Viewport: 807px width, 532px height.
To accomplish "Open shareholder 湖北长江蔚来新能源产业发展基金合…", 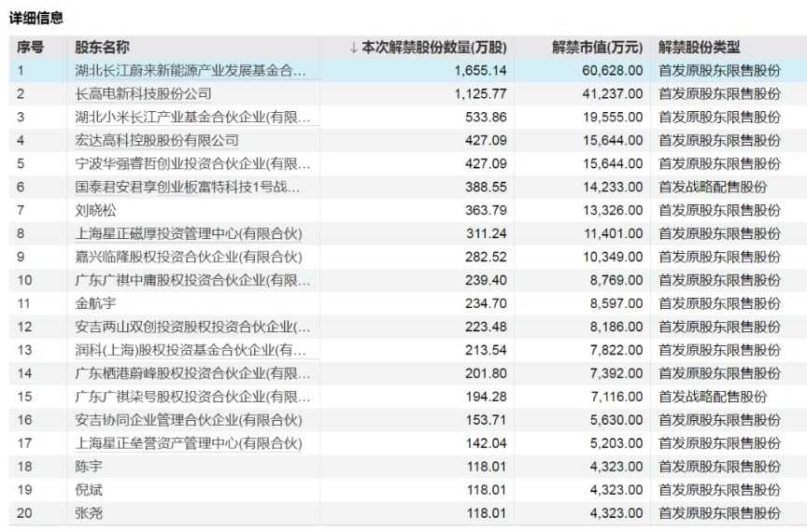I will point(191,71).
